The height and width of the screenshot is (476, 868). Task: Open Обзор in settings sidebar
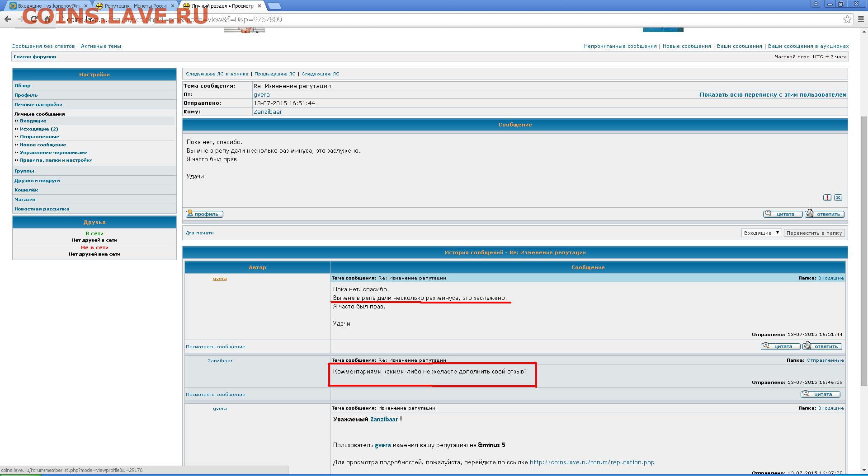click(x=23, y=85)
